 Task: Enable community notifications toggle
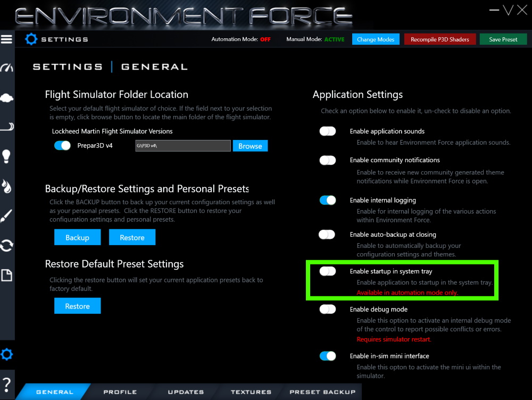(327, 160)
